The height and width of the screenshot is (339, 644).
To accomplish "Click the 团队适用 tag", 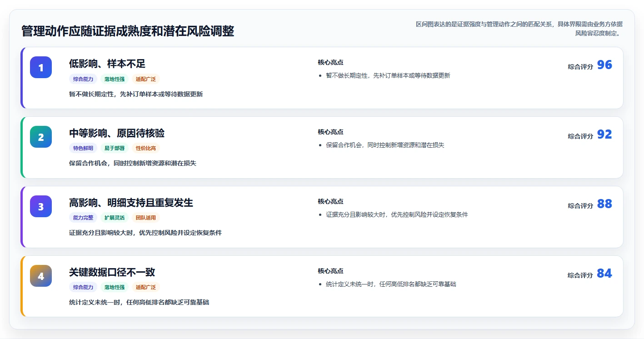I will pos(146,218).
